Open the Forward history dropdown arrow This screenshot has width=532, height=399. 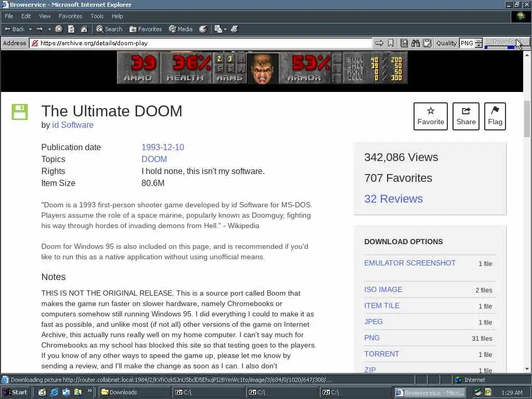[49, 29]
